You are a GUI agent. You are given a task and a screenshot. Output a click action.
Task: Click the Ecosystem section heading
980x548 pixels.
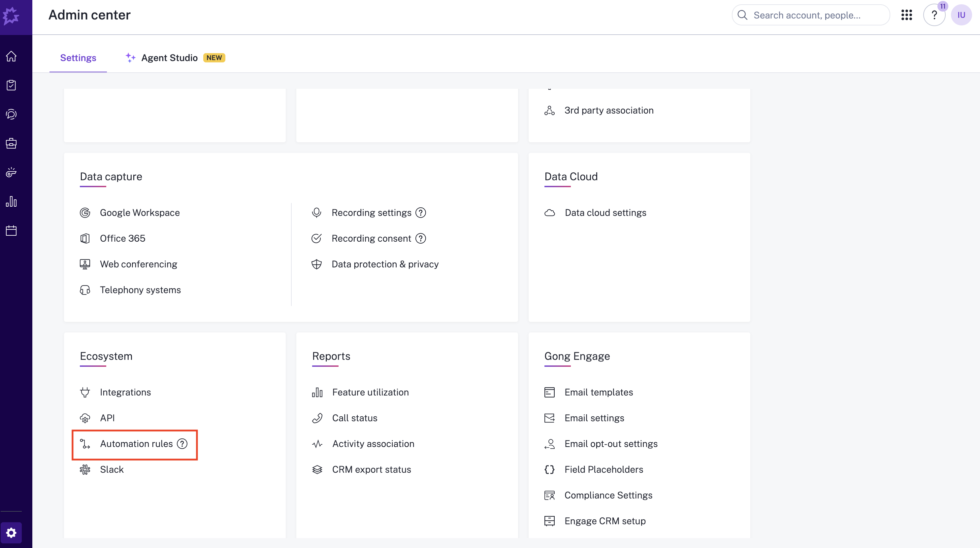click(106, 356)
